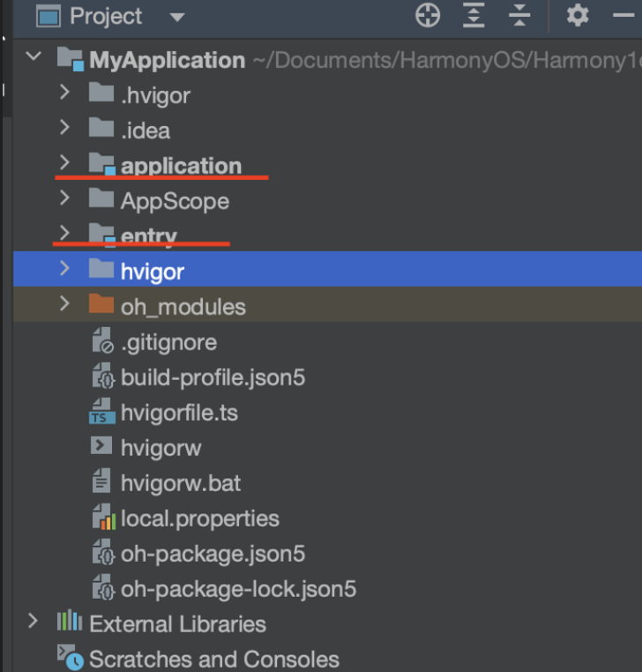Select the .idea folder name
642x672 pixels.
point(146,131)
